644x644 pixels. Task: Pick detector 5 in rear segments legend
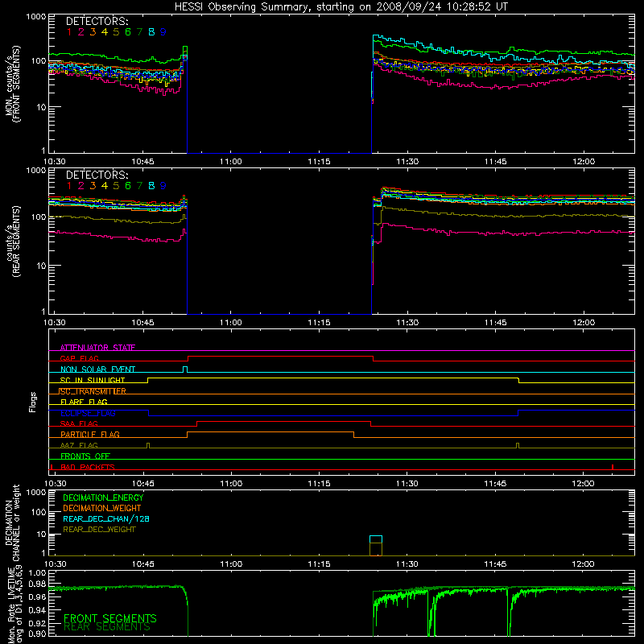116,186
